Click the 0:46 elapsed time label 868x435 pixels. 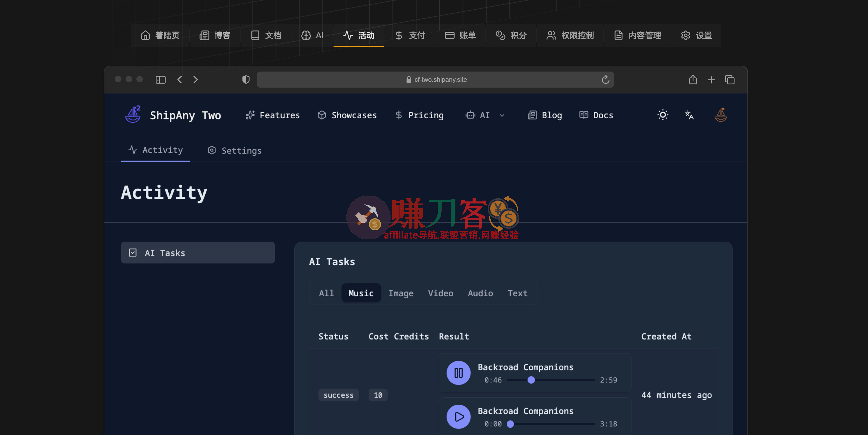tap(493, 380)
